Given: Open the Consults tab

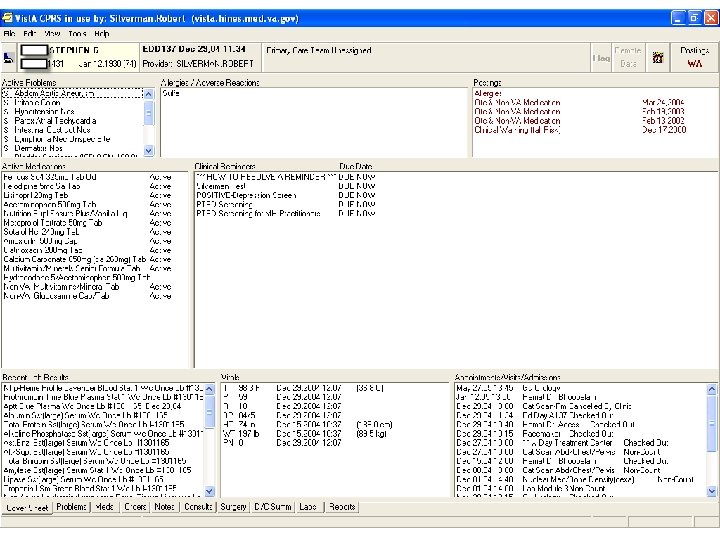Looking at the screenshot, I should (x=198, y=507).
